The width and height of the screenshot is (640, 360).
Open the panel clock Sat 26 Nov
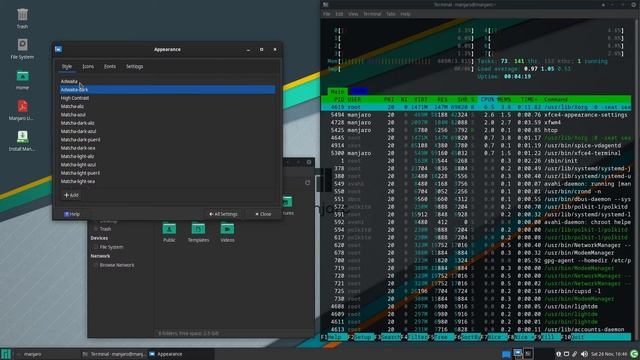pyautogui.click(x=609, y=354)
